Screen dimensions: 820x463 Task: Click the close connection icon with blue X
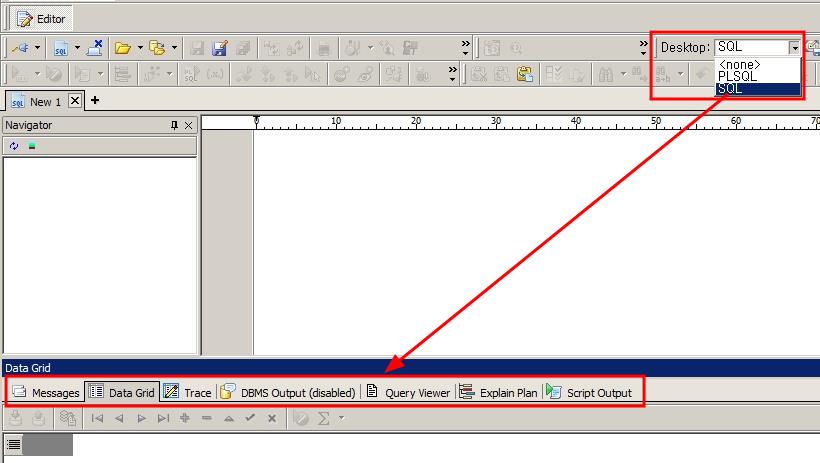pos(95,47)
